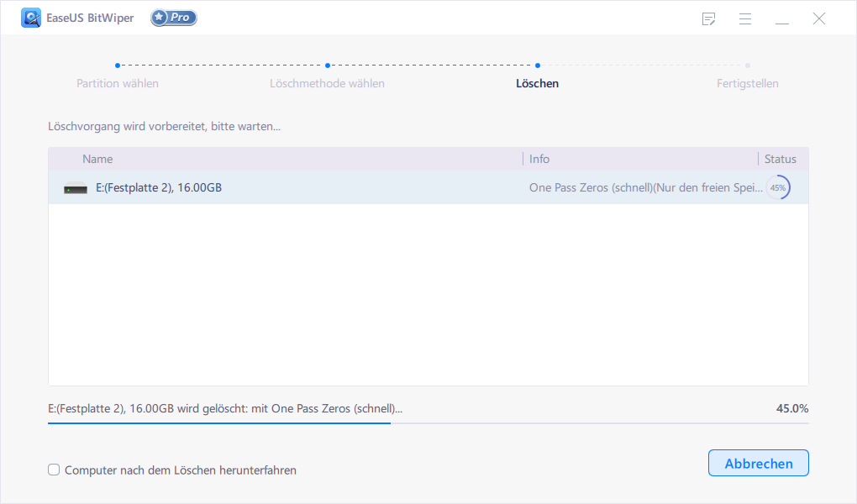Viewport: 857px width, 504px height.
Task: Click the 'One Pass Zeros (schnell)' info text
Action: pos(645,187)
